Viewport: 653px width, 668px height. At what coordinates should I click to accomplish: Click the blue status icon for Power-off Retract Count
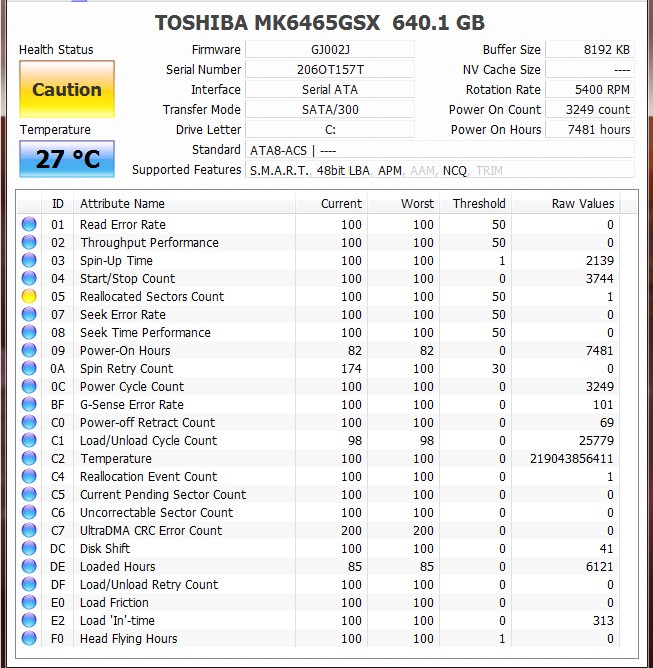[29, 422]
